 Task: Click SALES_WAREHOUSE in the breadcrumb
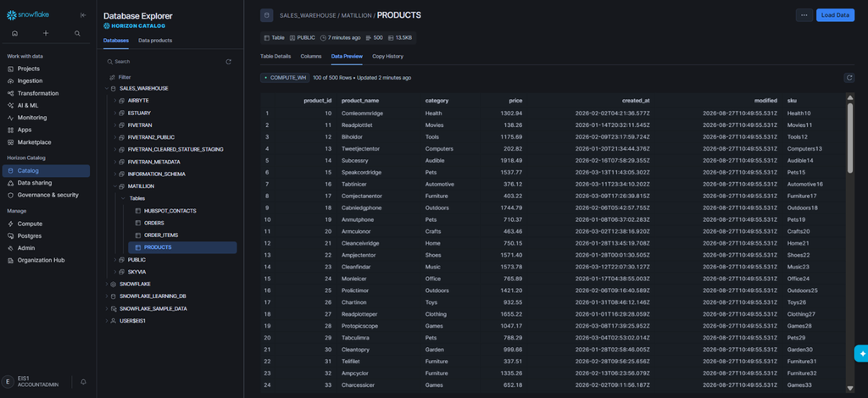[307, 15]
